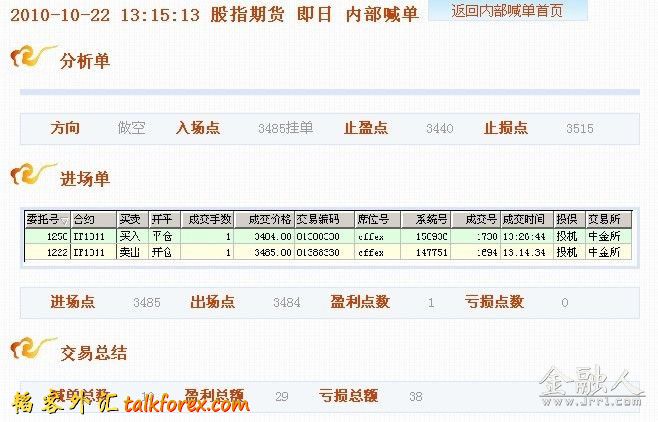Open the 返回内部喊单首页 link

tap(507, 10)
